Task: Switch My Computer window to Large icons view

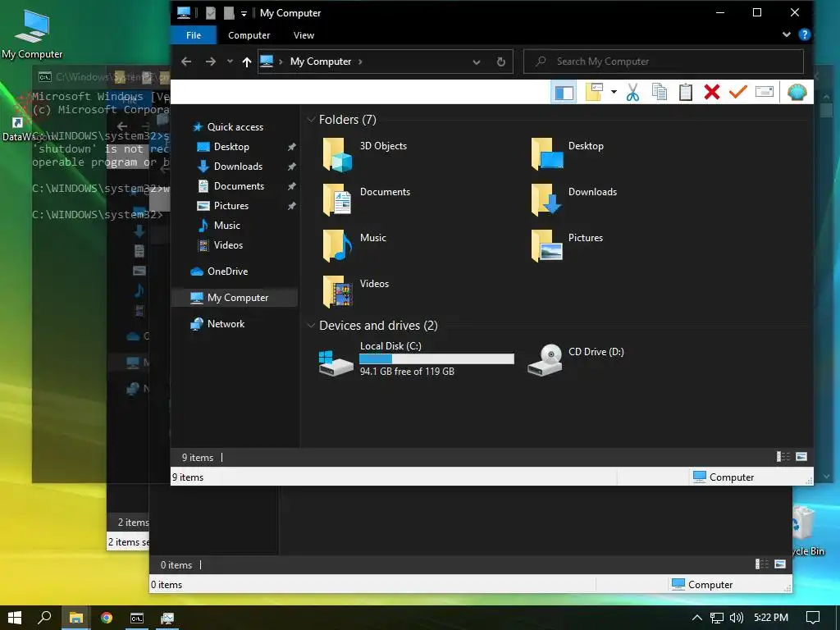Action: (x=801, y=456)
